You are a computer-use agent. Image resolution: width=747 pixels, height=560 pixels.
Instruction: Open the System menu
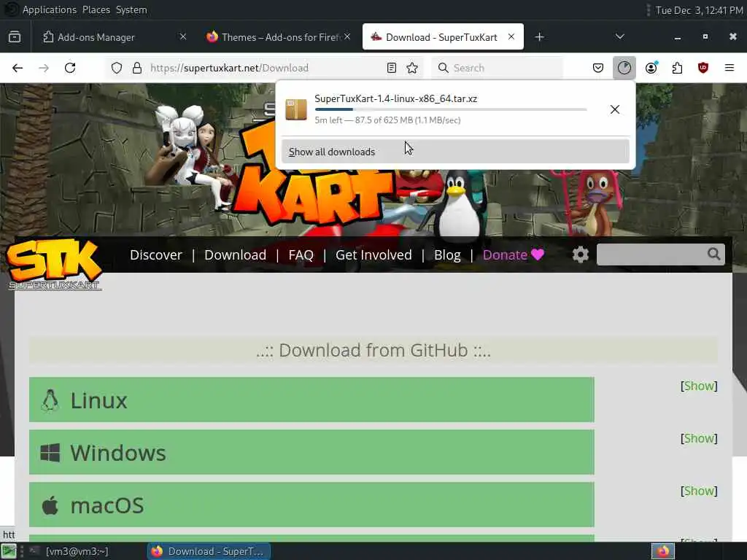coord(131,10)
